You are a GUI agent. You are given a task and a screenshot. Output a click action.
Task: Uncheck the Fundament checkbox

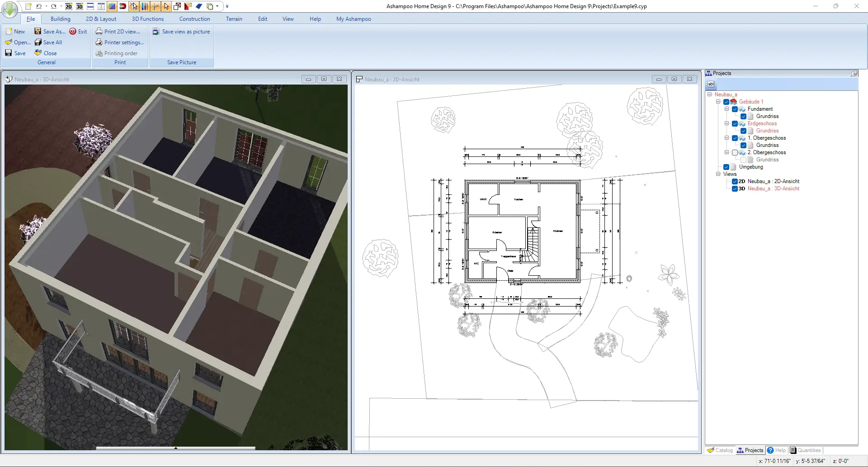point(735,109)
